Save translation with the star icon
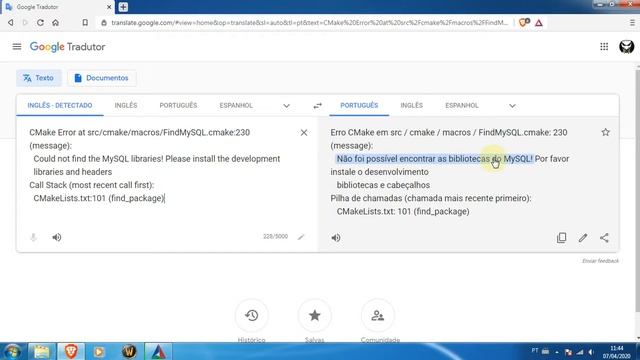 click(x=605, y=132)
